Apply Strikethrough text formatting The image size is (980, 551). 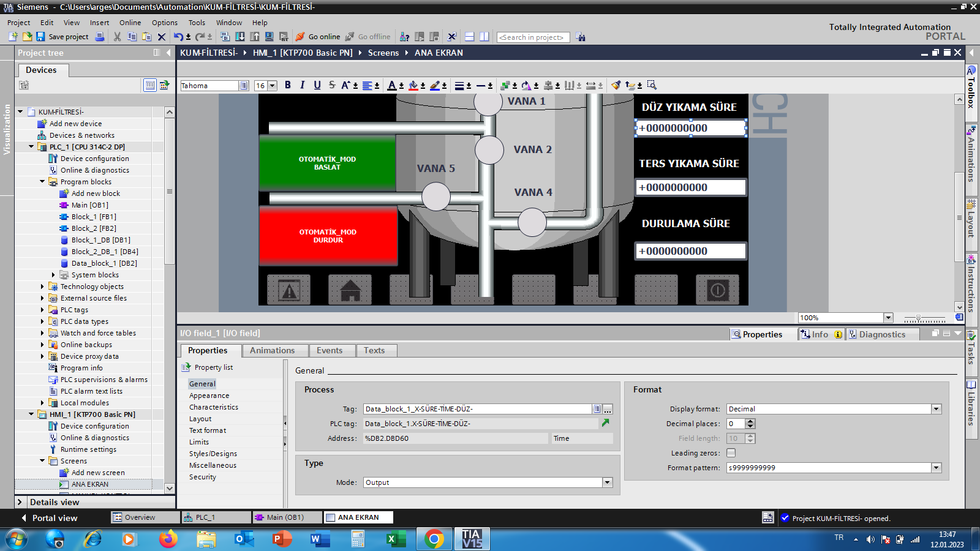[x=332, y=85]
